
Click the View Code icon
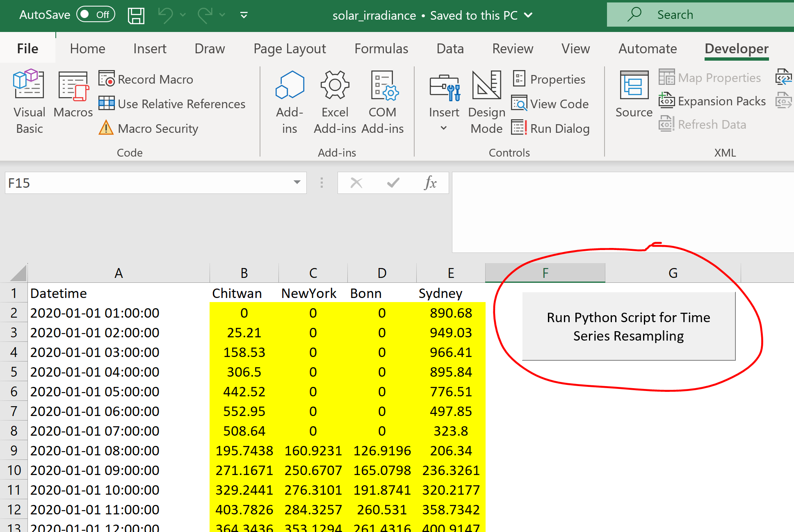pyautogui.click(x=519, y=104)
